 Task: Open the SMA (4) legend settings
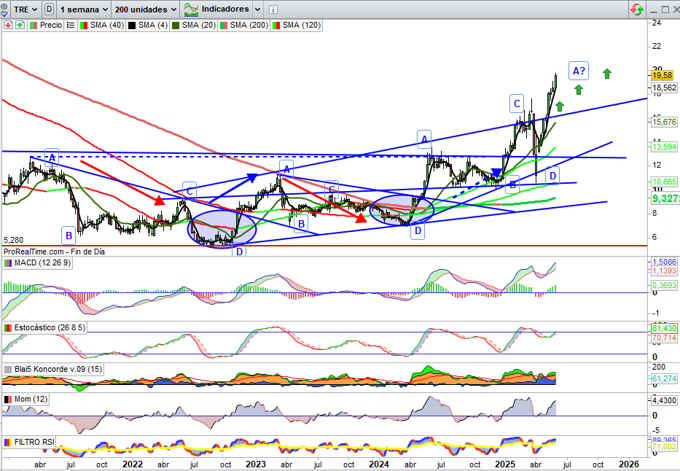click(x=153, y=26)
